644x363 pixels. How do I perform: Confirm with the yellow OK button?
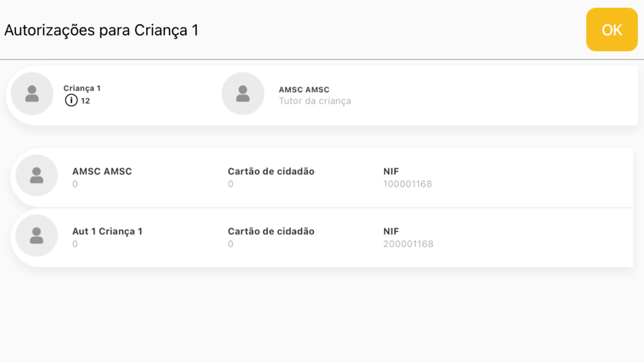(x=612, y=30)
